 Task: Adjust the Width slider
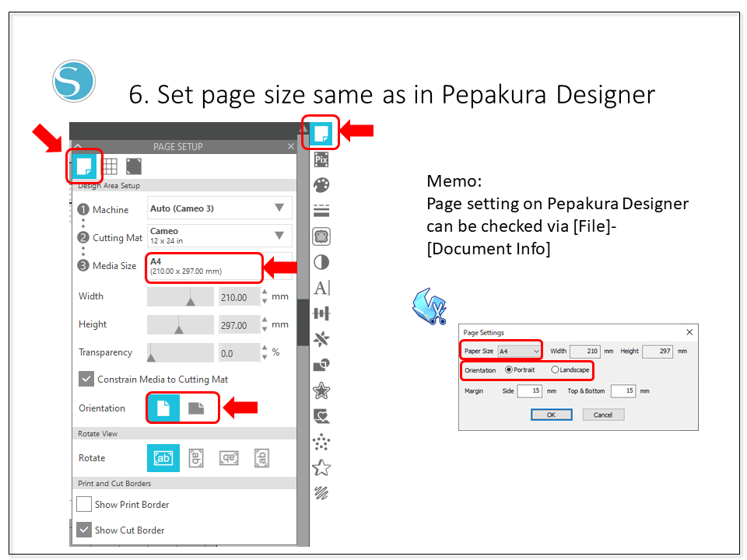tap(180, 296)
